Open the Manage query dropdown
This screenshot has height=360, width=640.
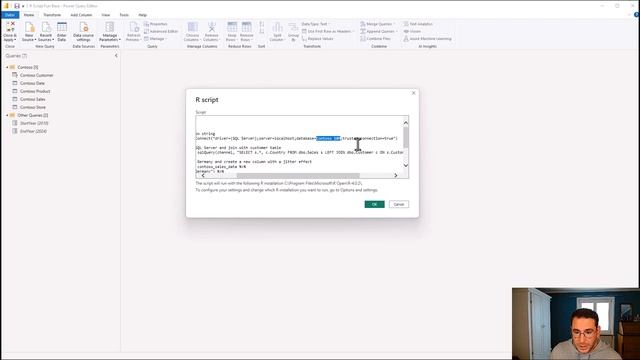click(156, 39)
